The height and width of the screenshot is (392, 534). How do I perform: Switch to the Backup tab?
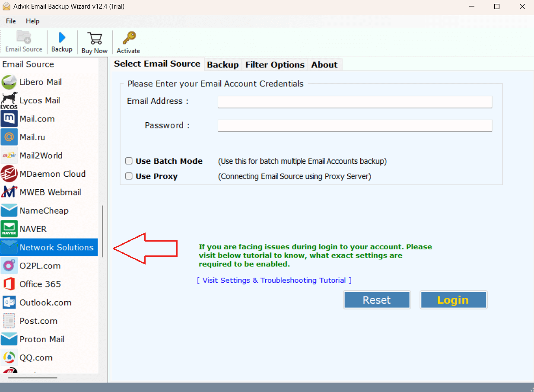click(223, 65)
